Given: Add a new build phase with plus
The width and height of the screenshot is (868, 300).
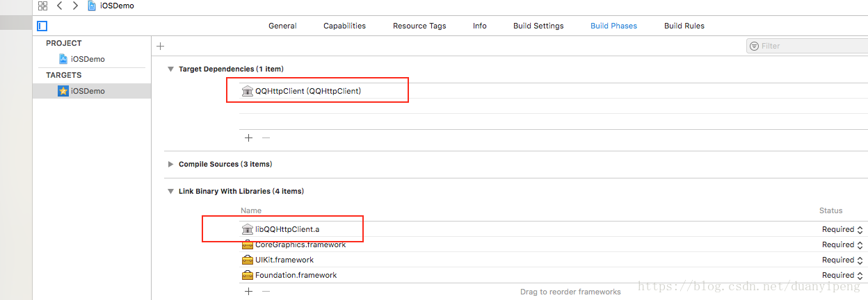Looking at the screenshot, I should pos(161,46).
